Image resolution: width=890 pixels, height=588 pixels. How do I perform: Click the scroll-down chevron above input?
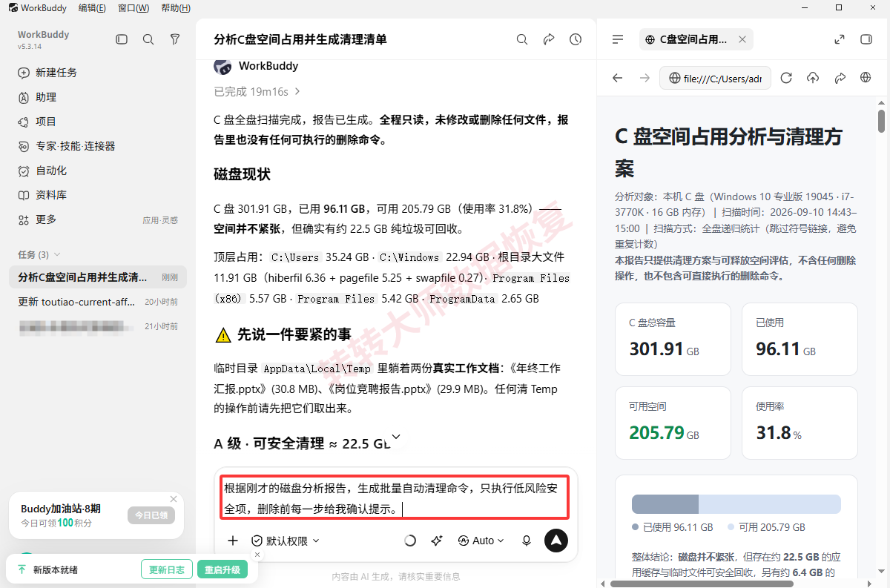(x=395, y=436)
